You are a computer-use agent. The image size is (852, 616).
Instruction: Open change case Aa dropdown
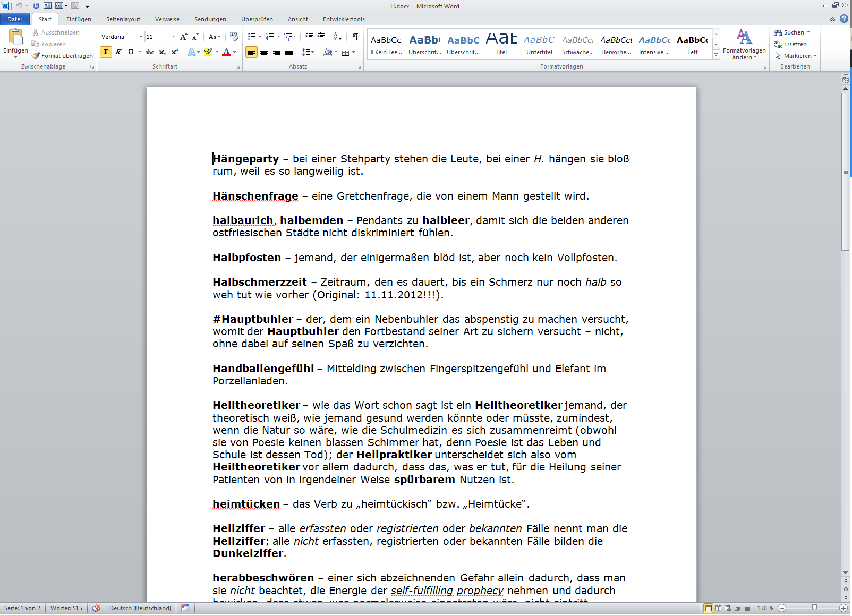(x=215, y=37)
